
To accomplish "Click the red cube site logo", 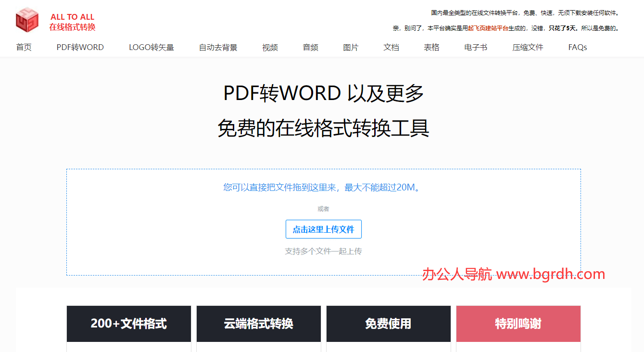I will tap(27, 21).
